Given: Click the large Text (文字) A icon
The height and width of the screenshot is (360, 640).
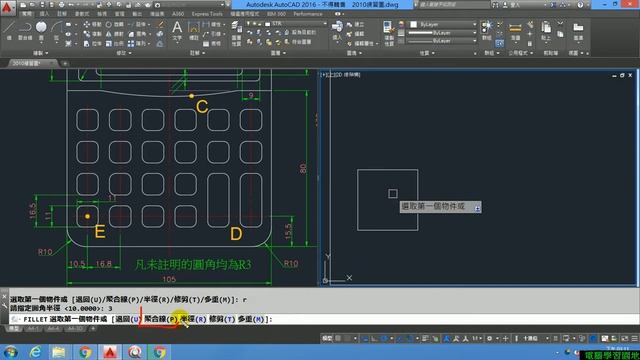Looking at the screenshot, I should (x=177, y=30).
